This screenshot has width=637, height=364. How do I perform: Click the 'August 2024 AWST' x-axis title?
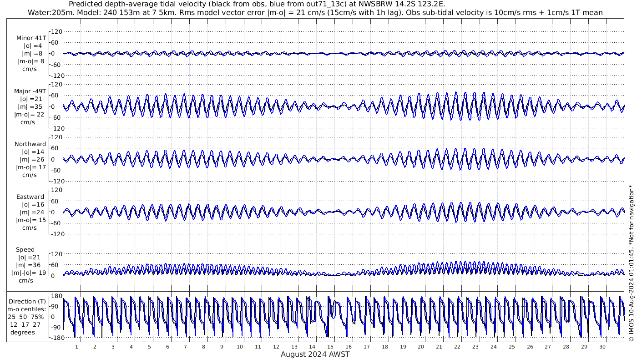pyautogui.click(x=315, y=354)
